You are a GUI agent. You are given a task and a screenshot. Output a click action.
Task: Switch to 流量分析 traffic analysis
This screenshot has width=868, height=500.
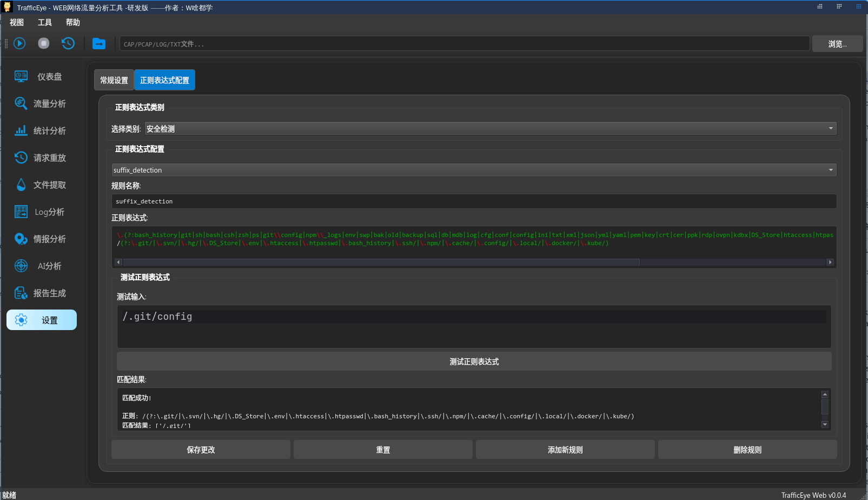(41, 103)
